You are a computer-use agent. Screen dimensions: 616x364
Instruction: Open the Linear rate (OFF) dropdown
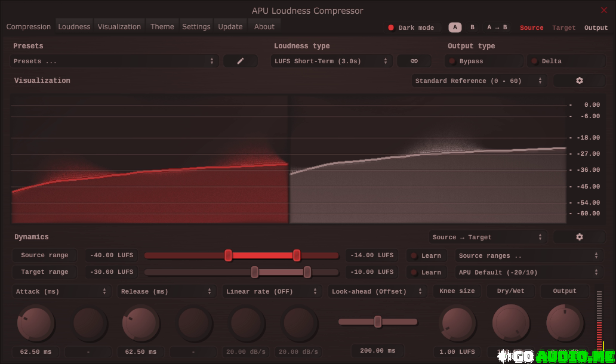(272, 291)
